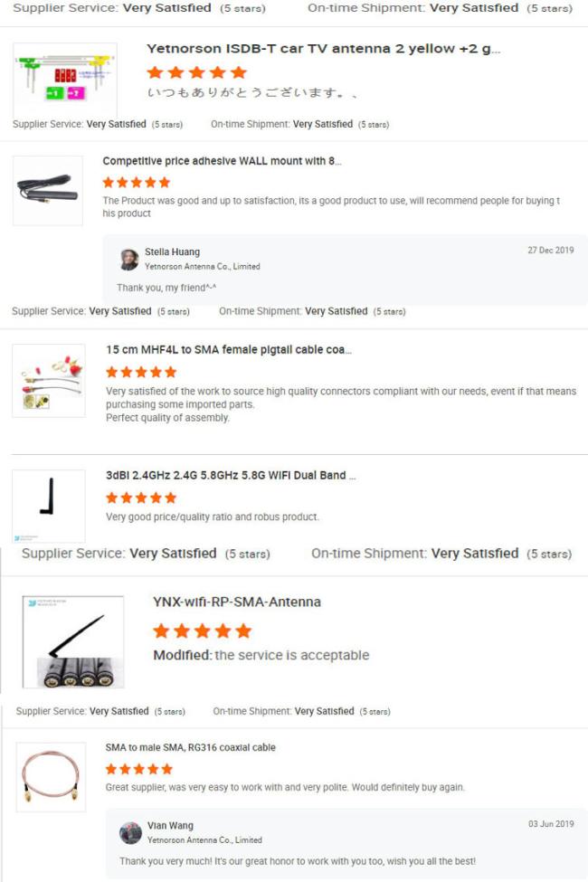This screenshot has width=588, height=882.
Task: Open the Yetnorson ISDB-T car TV antenna title
Action: (324, 49)
